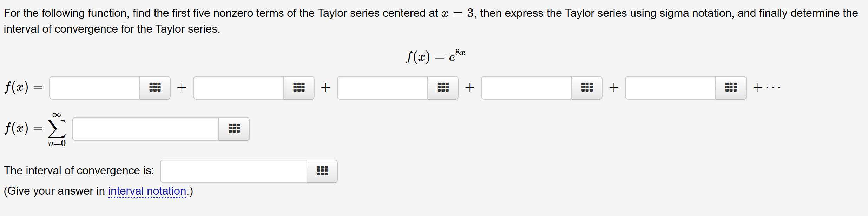The image size is (868, 216).
Task: Select the f(x) = e^8x equation text
Action: coord(435,56)
